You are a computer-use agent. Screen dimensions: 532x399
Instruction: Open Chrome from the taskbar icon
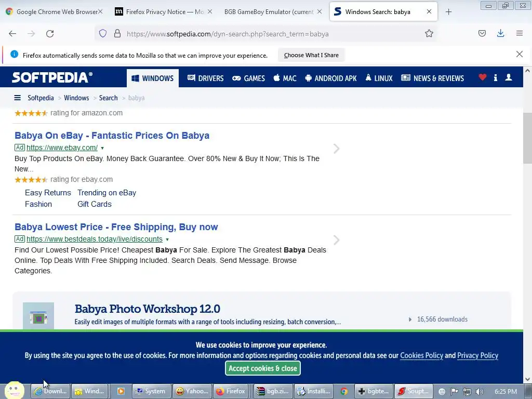pyautogui.click(x=344, y=391)
